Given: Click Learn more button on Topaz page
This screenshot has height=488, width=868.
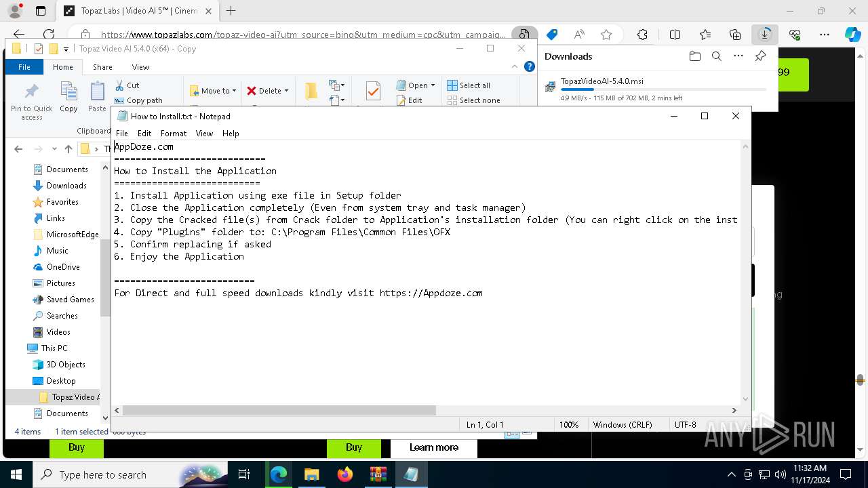Looking at the screenshot, I should click(x=434, y=447).
